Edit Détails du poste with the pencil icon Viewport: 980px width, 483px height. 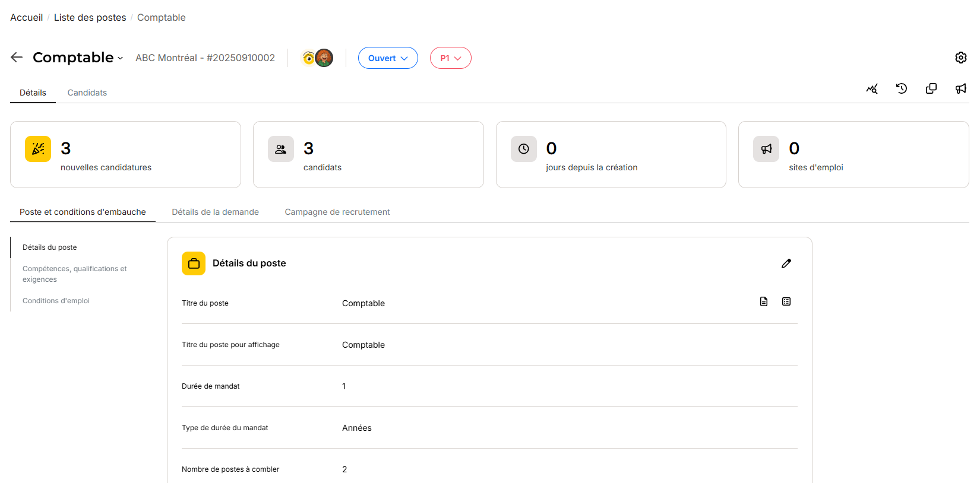786,263
